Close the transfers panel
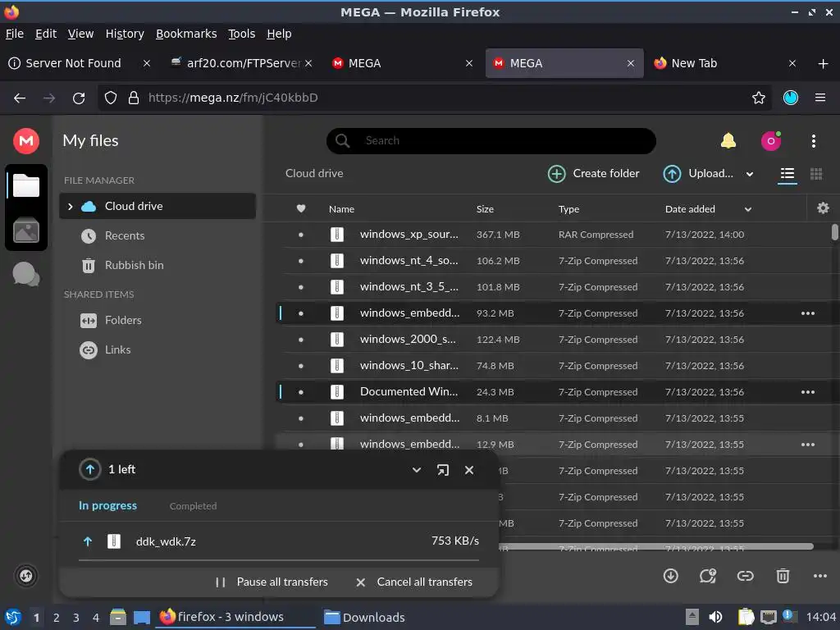 469,470
